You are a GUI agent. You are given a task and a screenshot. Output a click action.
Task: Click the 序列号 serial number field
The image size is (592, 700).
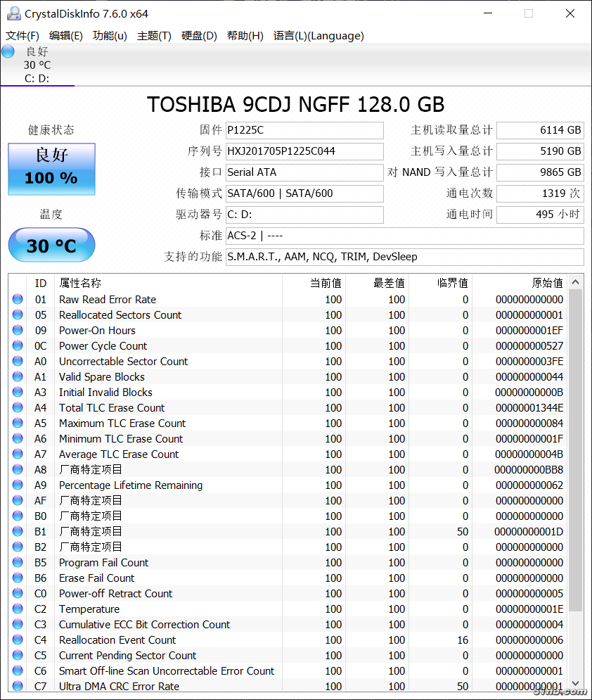[x=304, y=151]
